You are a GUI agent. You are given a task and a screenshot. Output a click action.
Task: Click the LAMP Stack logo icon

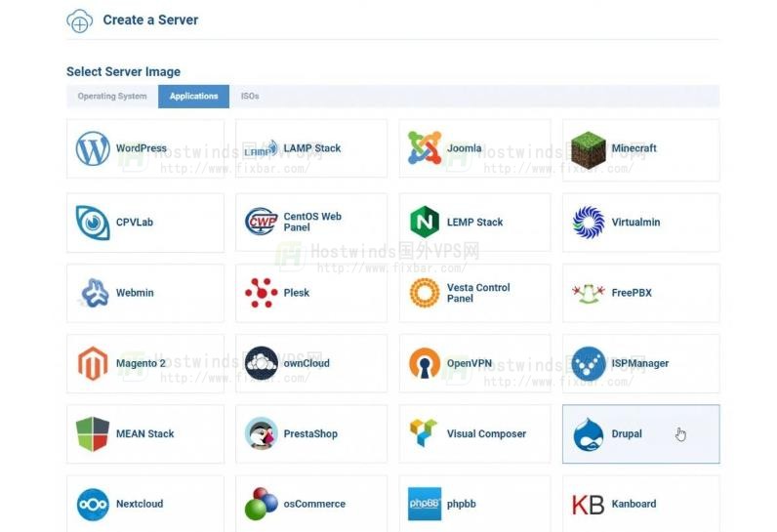pos(262,148)
